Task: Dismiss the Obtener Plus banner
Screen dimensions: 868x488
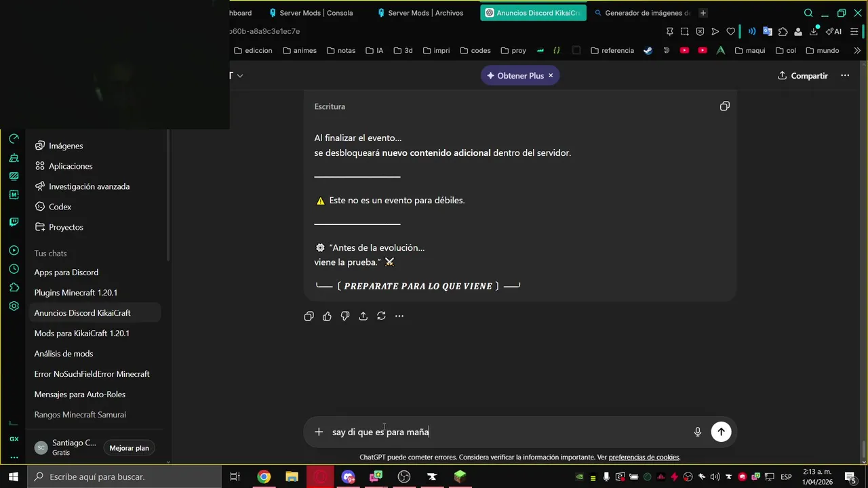Action: pos(551,75)
